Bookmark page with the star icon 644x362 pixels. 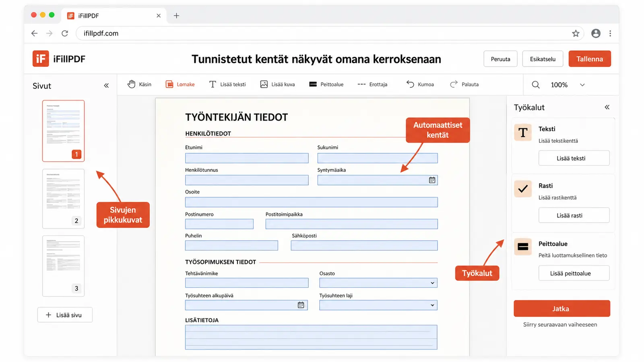click(x=576, y=33)
